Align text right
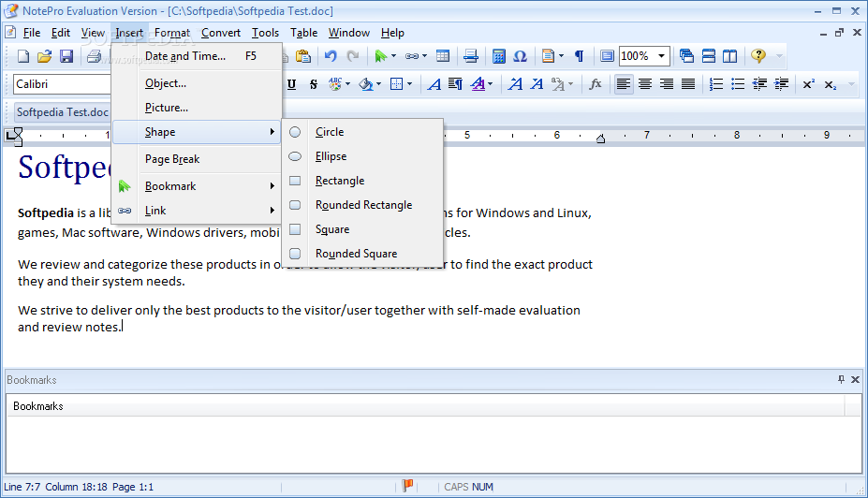Screen dimensions: 868x498 [667, 84]
